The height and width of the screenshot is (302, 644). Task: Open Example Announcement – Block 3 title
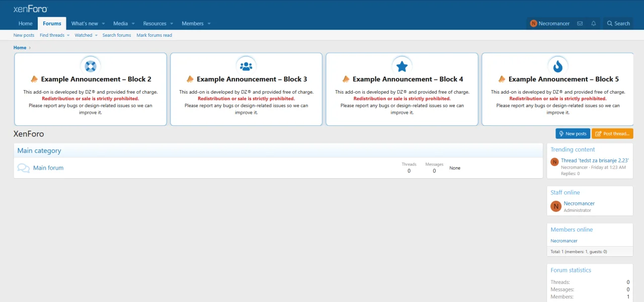tap(252, 79)
